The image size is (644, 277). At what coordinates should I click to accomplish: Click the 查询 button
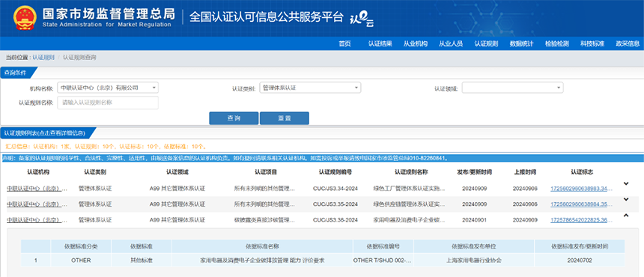234,118
